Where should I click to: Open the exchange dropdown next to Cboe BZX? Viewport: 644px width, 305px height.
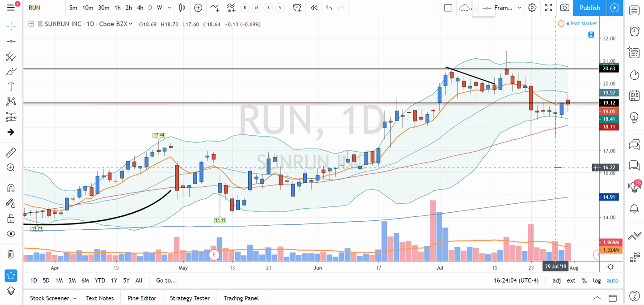[131, 24]
